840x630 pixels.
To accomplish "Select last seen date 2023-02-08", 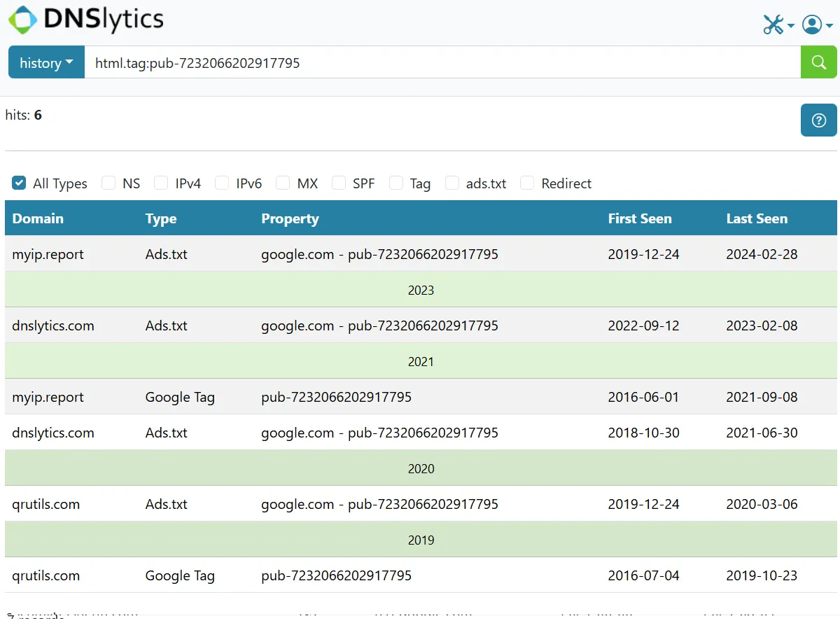I will (x=762, y=325).
